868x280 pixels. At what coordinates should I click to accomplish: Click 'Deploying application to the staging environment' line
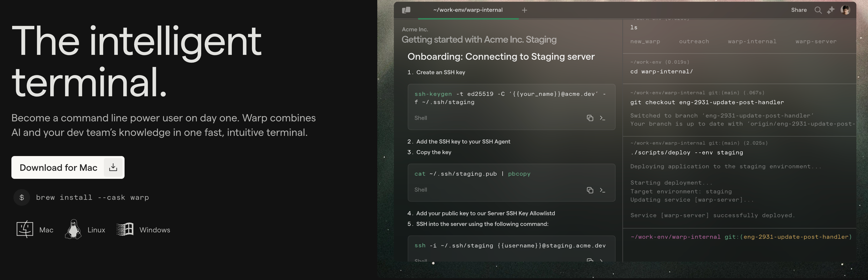pyautogui.click(x=726, y=166)
